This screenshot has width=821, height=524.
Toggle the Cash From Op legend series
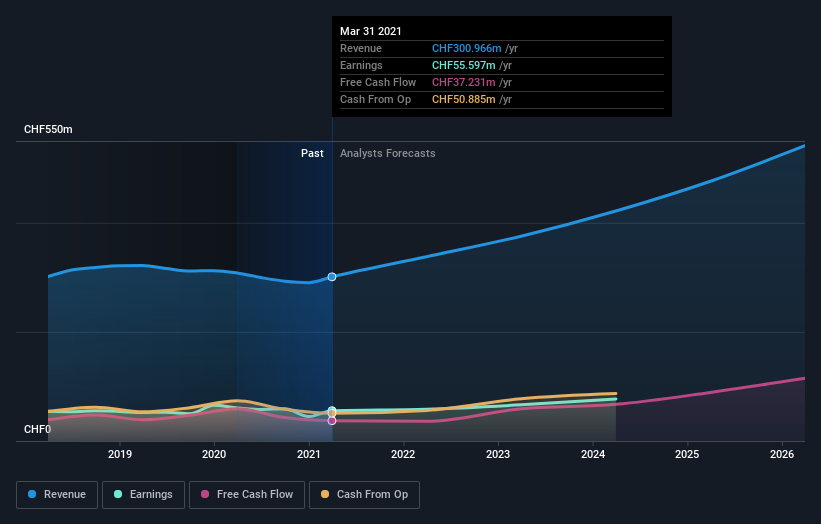(364, 495)
